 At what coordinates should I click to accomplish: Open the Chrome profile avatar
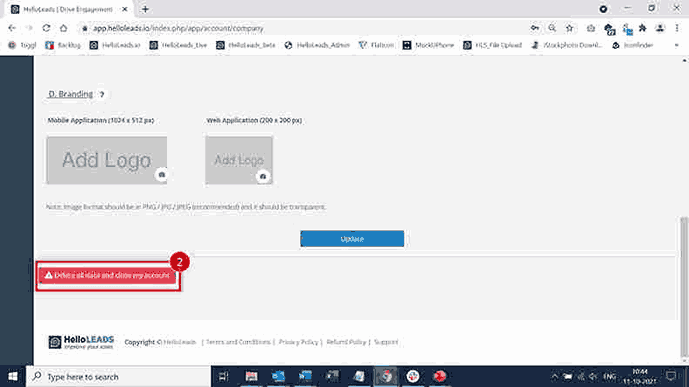pos(660,28)
